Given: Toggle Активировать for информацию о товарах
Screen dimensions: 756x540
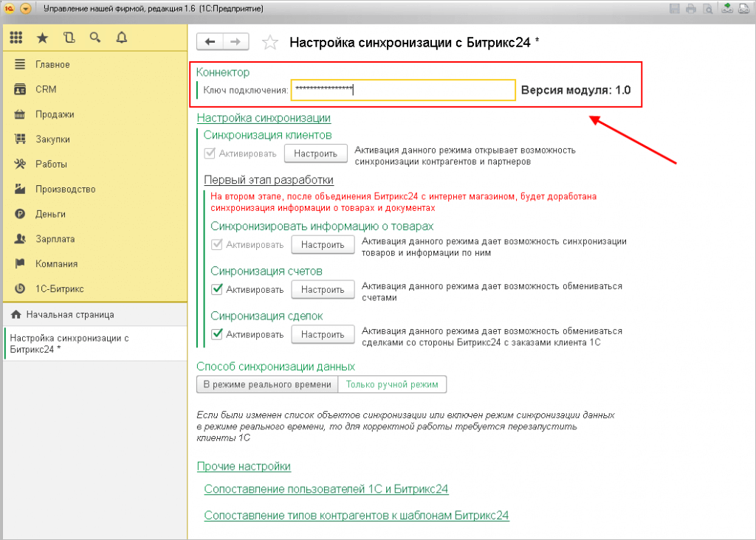Looking at the screenshot, I should click(217, 245).
